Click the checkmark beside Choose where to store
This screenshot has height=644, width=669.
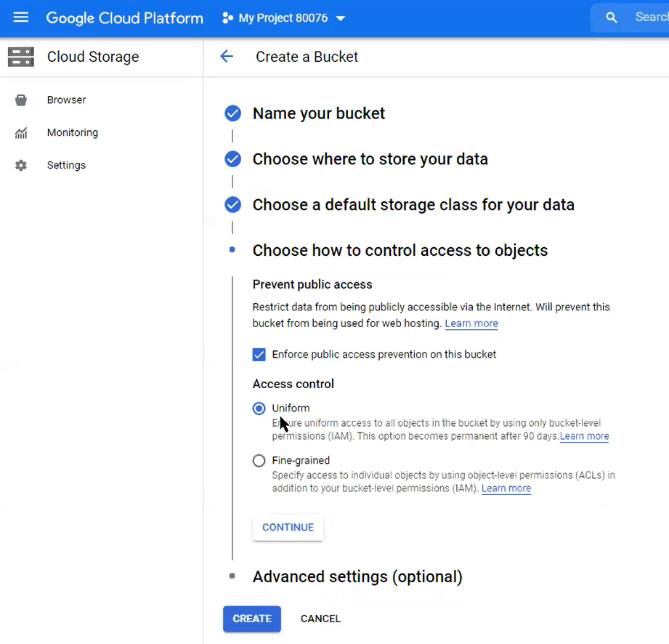point(232,159)
